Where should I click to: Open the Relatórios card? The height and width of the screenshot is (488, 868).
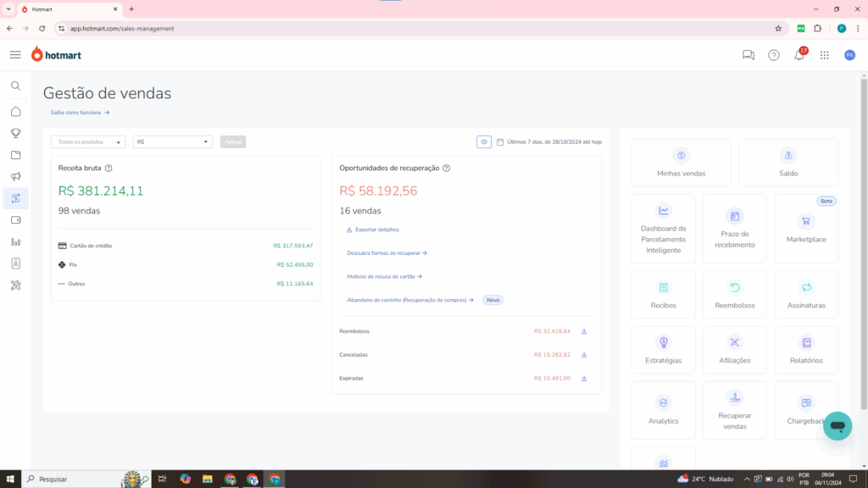click(806, 350)
